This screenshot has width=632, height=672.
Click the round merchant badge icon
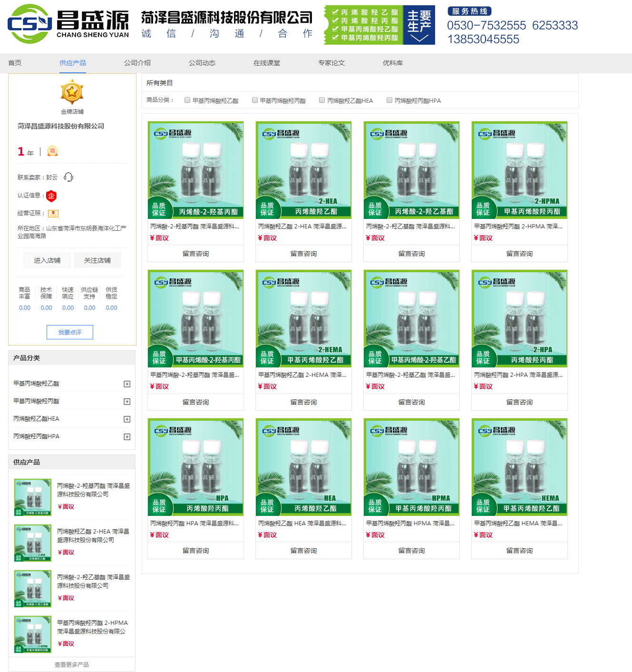53,151
